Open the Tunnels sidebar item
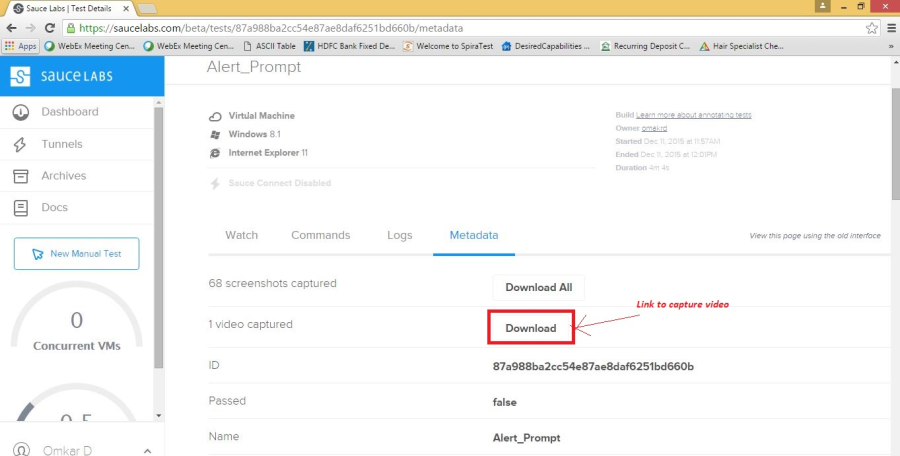 61,144
